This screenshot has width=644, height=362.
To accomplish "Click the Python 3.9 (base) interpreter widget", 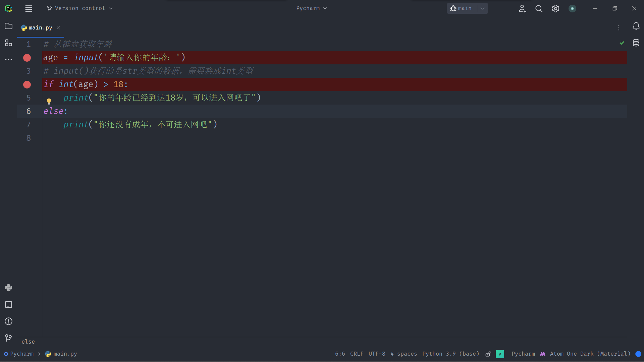I will [450, 354].
